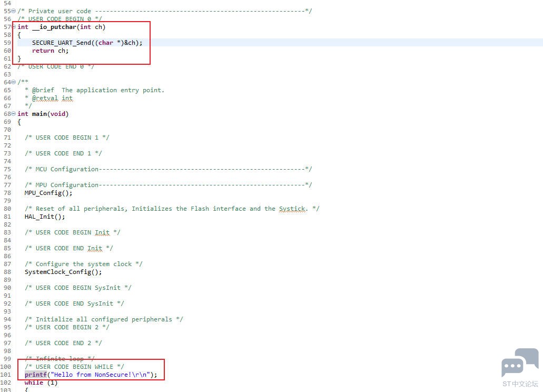This screenshot has width=543, height=392.
Task: Click the 'USER CODE END SysInit' comment
Action: (x=74, y=303)
